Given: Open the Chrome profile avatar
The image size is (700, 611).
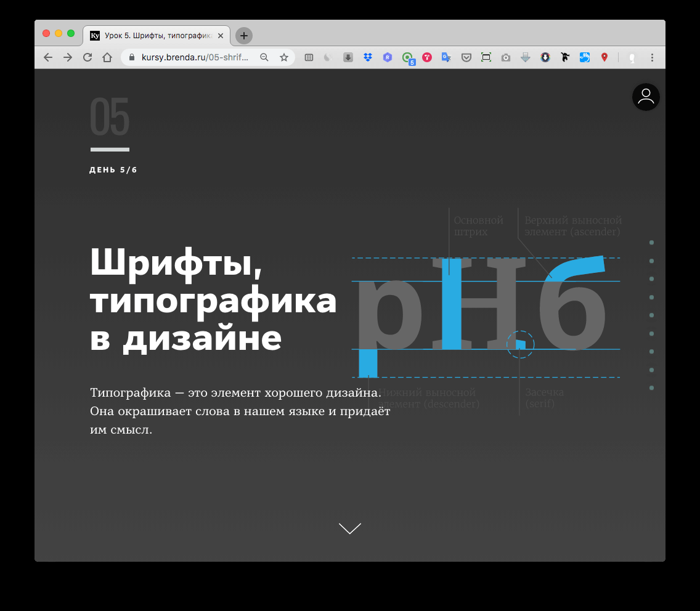Looking at the screenshot, I should tap(632, 57).
